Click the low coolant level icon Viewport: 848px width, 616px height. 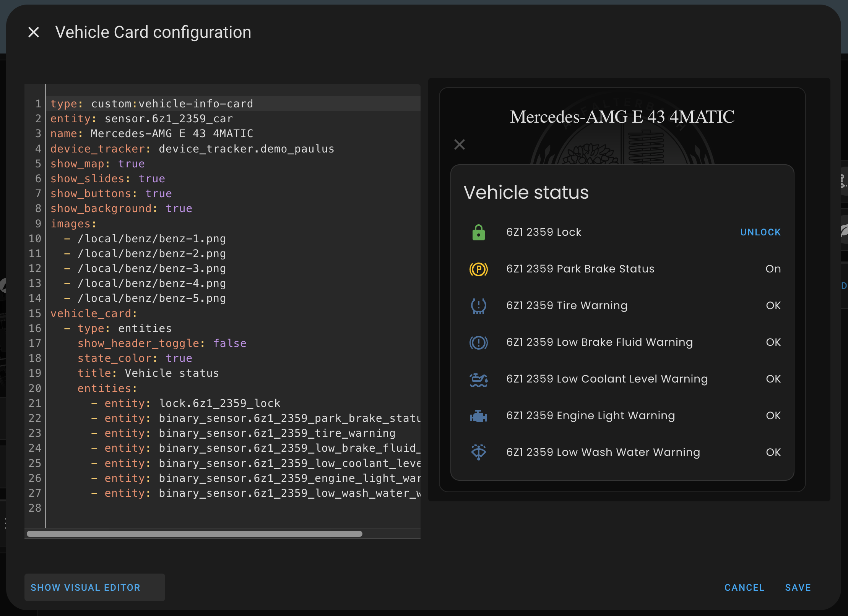coord(478,379)
